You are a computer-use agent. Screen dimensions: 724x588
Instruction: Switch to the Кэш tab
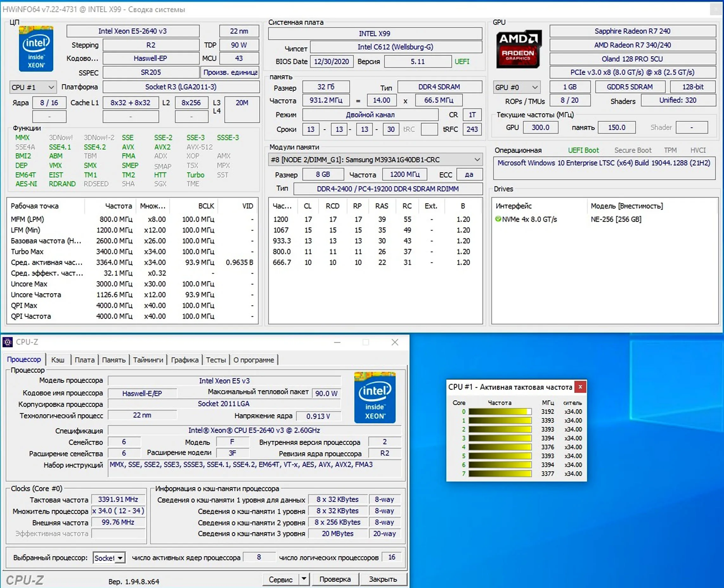point(58,360)
